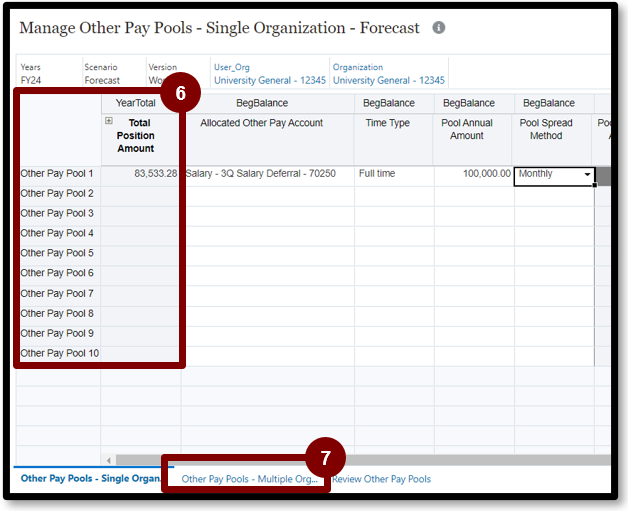Switch to Other Pay Pools - Multiple Org tab
Image resolution: width=628 pixels, height=511 pixels.
click(249, 479)
